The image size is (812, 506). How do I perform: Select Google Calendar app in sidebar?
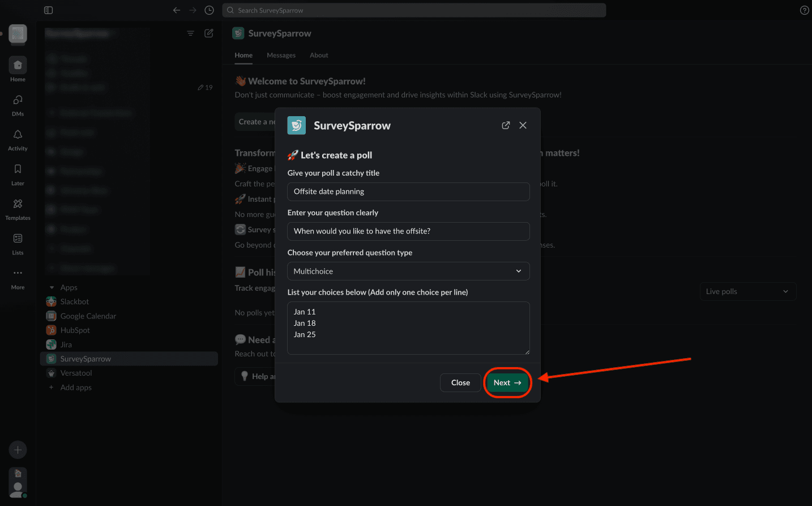pos(88,316)
